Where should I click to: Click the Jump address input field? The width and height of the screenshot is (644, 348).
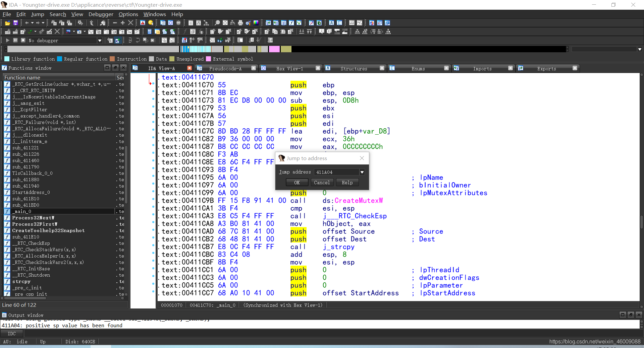[337, 172]
